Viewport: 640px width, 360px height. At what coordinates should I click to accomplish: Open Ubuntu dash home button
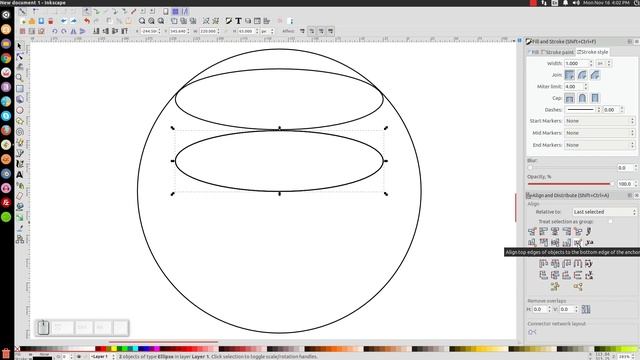pyautogui.click(x=6, y=15)
